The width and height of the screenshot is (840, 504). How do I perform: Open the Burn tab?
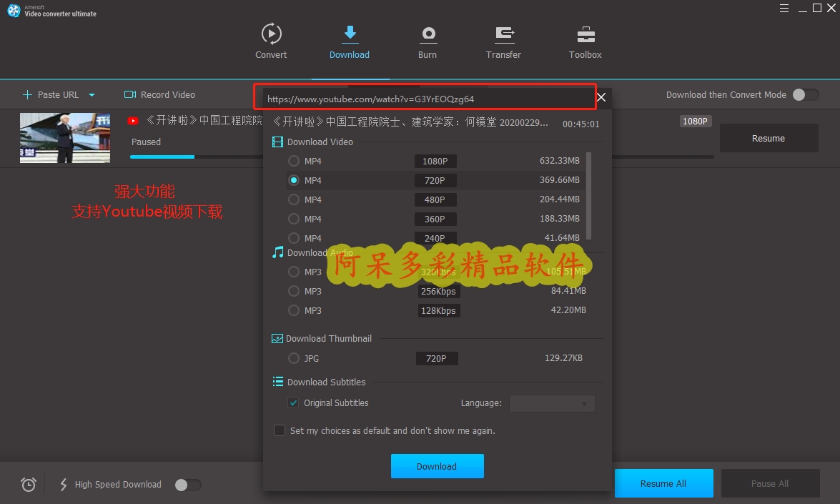[x=428, y=41]
